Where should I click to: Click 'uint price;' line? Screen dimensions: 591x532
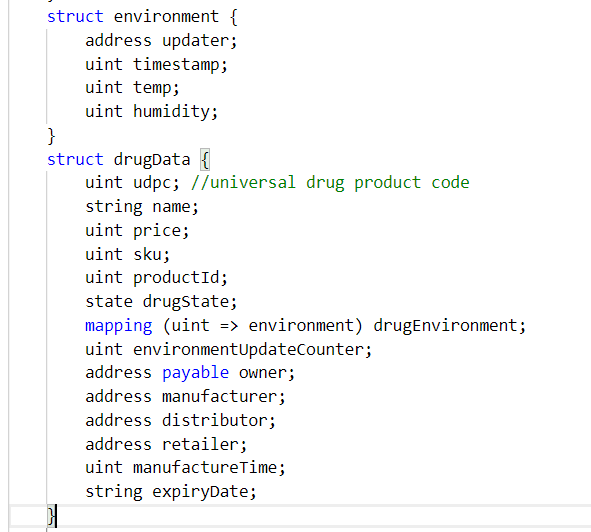137,231
